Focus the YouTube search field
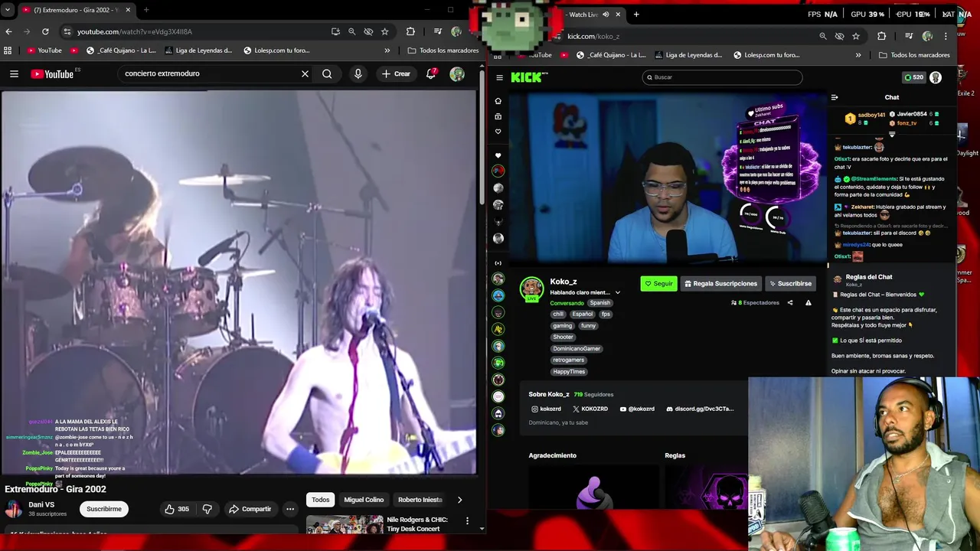This screenshot has height=551, width=980. tap(208, 73)
